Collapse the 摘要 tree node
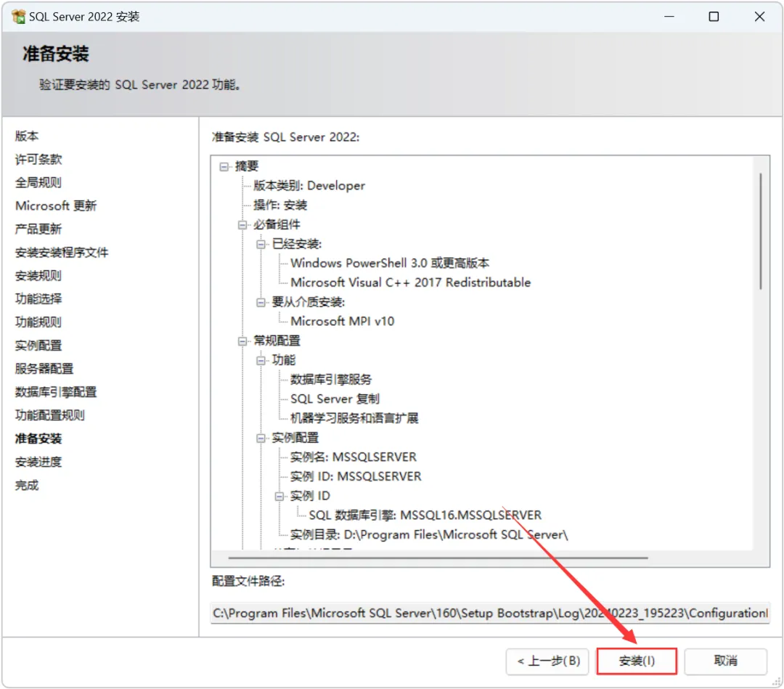784x689 pixels. pyautogui.click(x=224, y=166)
